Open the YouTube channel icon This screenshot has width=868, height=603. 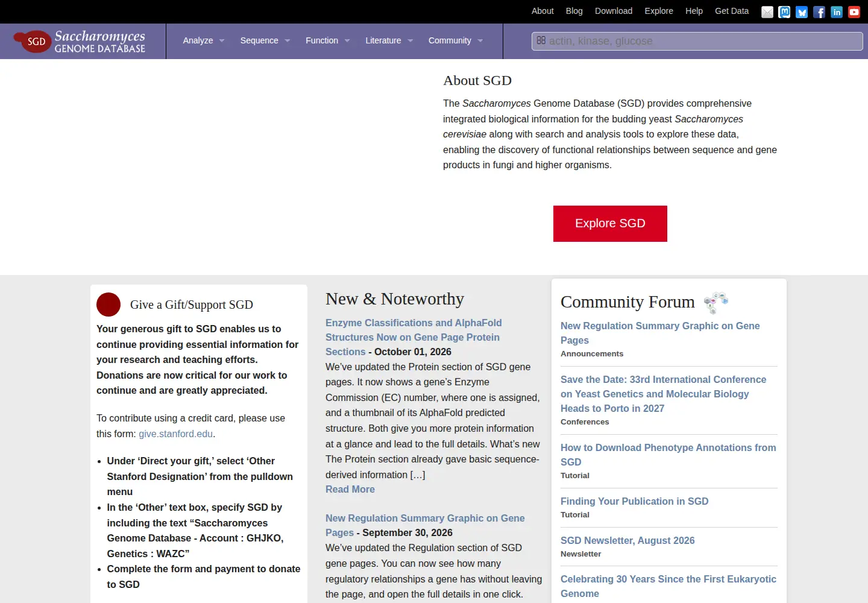(854, 12)
